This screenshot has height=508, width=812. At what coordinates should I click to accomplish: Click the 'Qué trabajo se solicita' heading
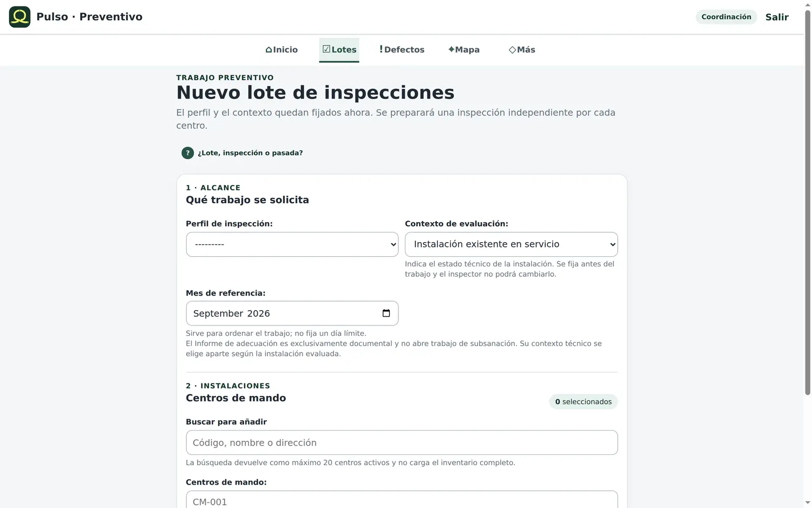tap(247, 200)
